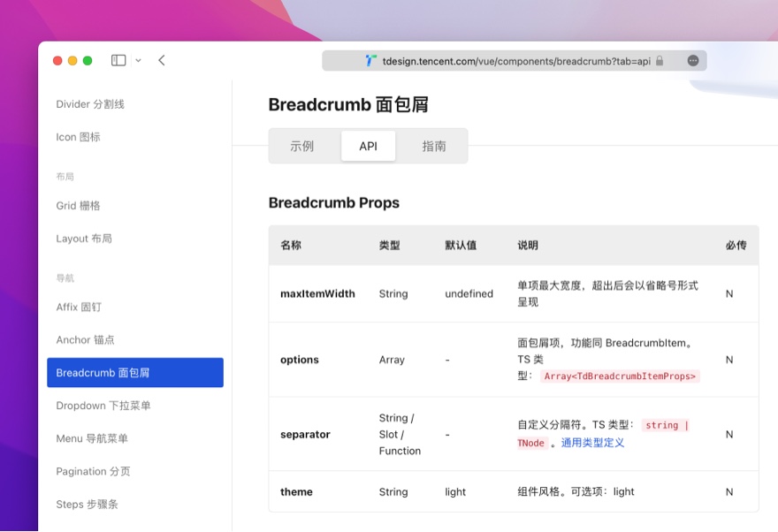
Task: Click the lock icon in the address bar
Action: (660, 60)
